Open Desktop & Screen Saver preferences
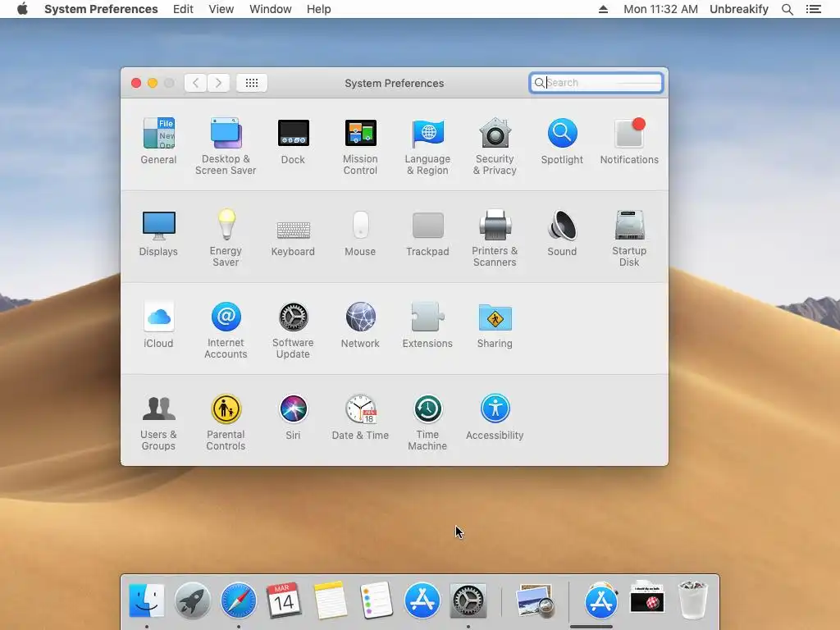Image resolution: width=840 pixels, height=630 pixels. tap(226, 146)
